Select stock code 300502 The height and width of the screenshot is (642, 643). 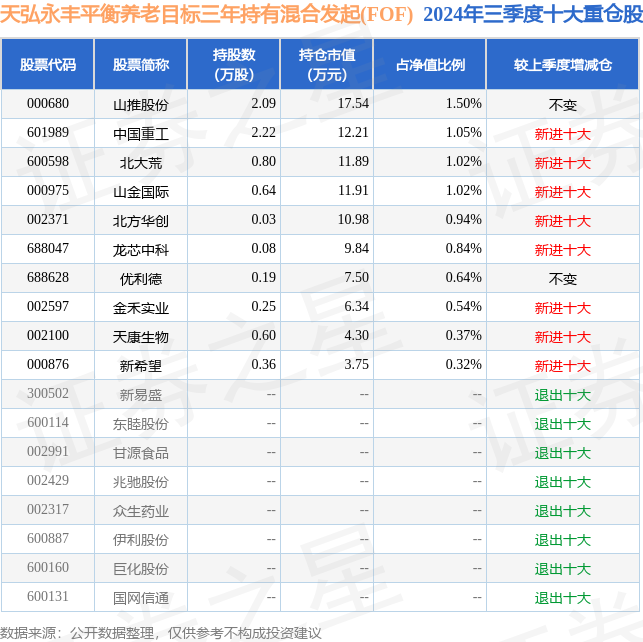[x=48, y=394]
